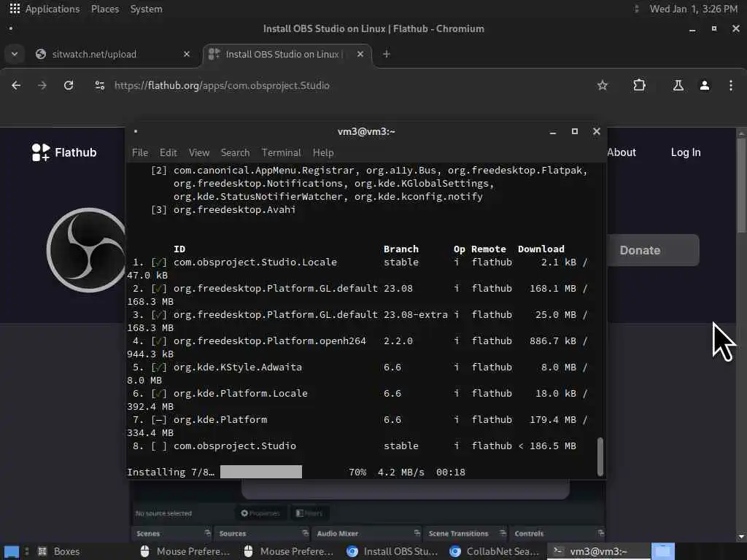Open the Places menu
Image resolution: width=747 pixels, height=560 pixels.
tap(105, 9)
